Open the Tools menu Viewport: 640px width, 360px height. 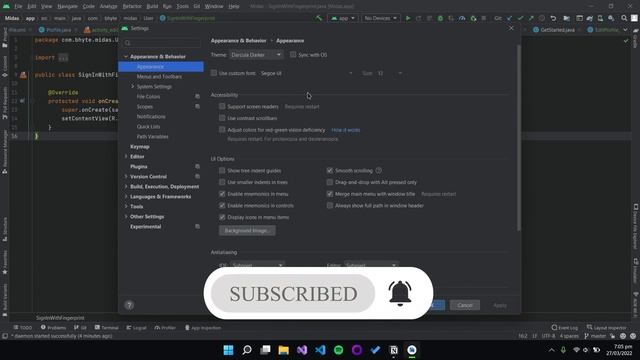pyautogui.click(x=182, y=6)
